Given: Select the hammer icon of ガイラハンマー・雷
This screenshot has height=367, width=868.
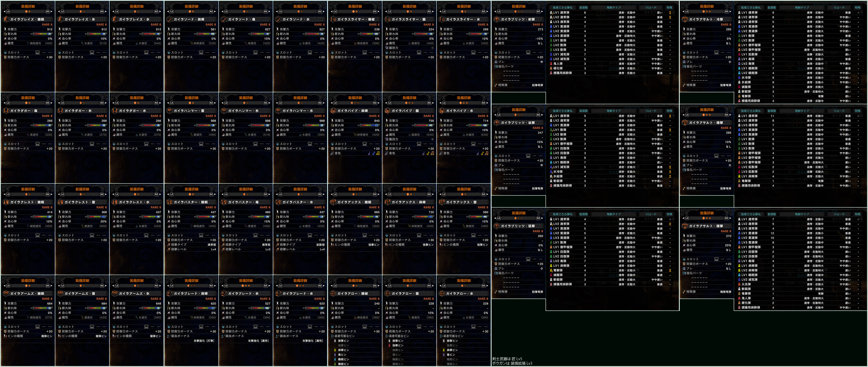Looking at the screenshot, I should click(x=169, y=111).
